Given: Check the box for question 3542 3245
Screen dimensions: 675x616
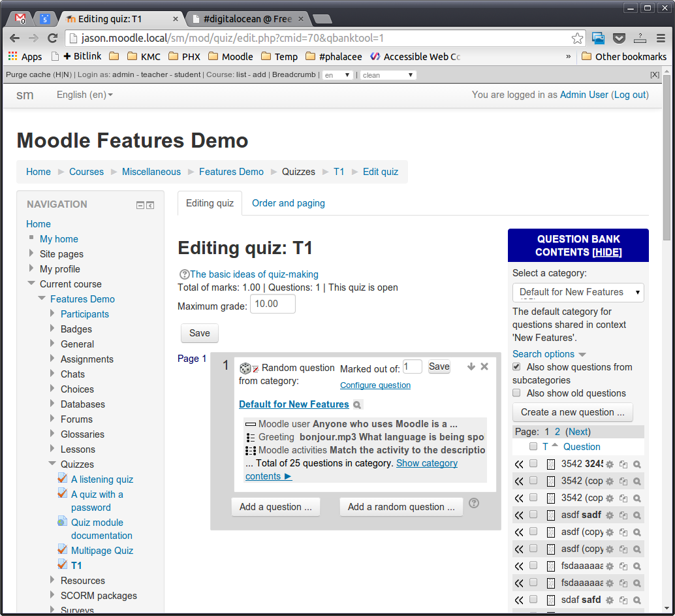Looking at the screenshot, I should [533, 464].
